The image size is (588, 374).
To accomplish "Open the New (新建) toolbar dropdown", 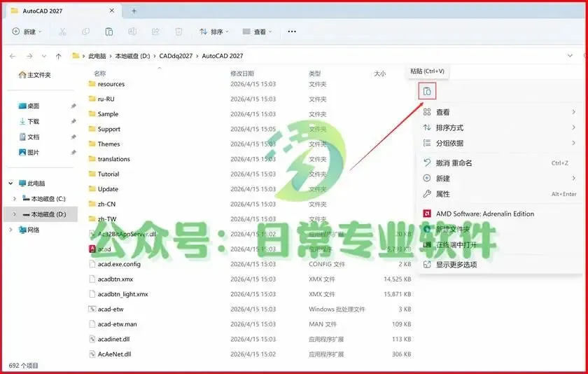I will coord(27,32).
